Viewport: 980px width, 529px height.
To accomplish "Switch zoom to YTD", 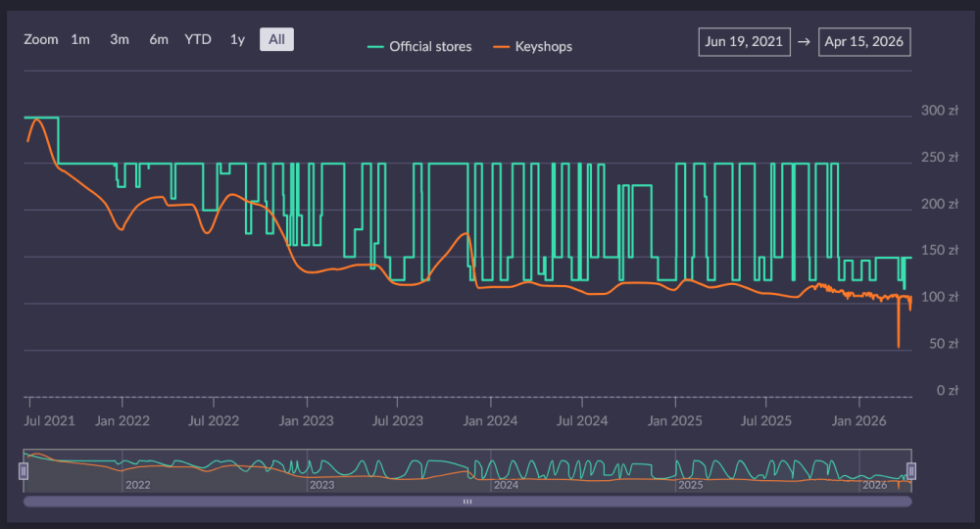I will click(198, 39).
